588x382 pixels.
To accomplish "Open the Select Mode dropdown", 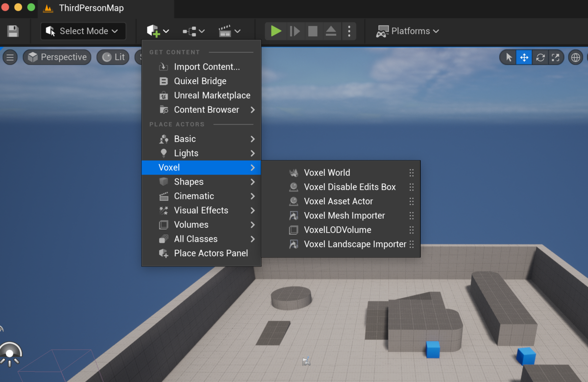I will click(x=83, y=31).
